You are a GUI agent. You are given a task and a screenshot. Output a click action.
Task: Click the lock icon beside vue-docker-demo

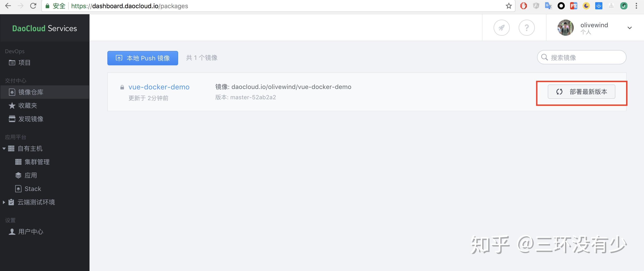[x=122, y=87]
